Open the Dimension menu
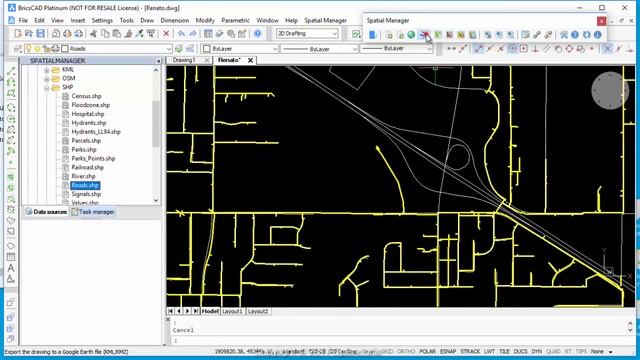Screen dimensions: 640x360 coord(175,20)
